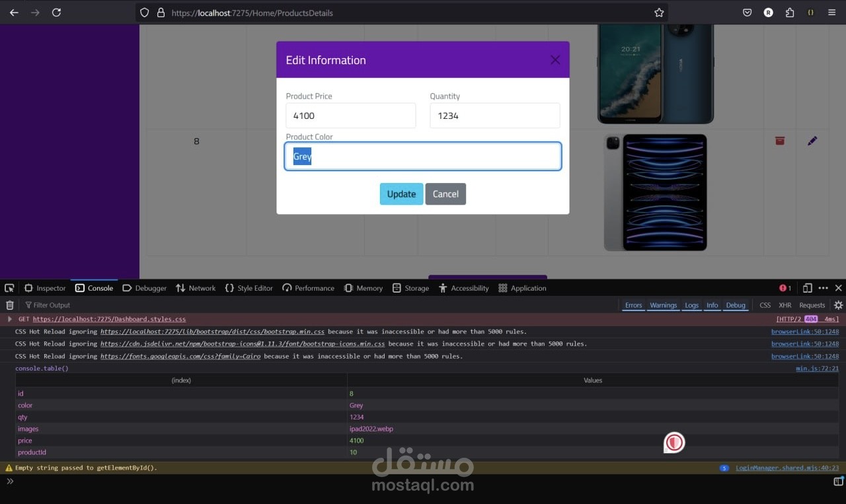Open the console settings gear icon
This screenshot has width=846, height=504.
click(x=838, y=305)
